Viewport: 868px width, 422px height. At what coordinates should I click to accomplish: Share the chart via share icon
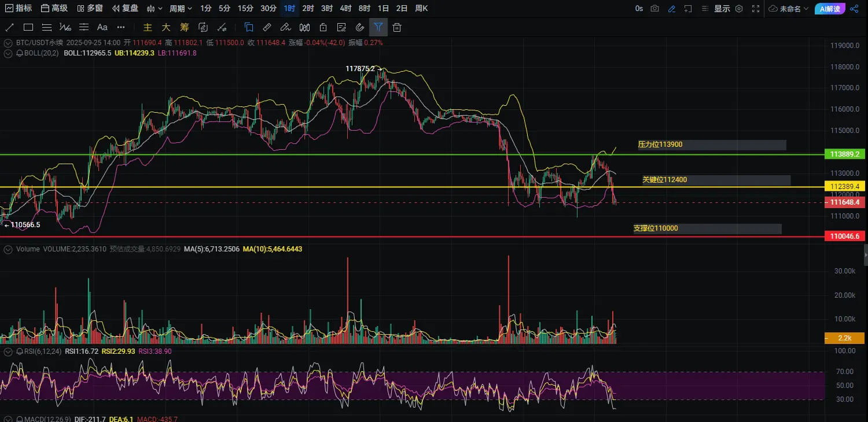tap(855, 8)
